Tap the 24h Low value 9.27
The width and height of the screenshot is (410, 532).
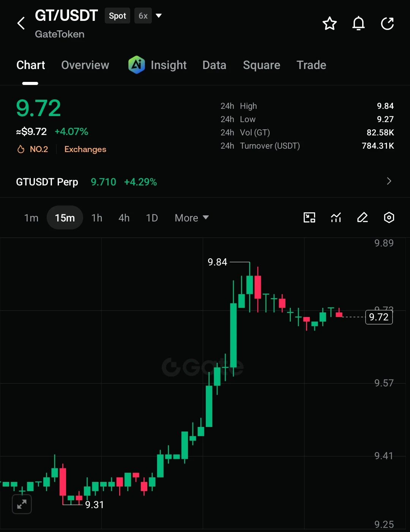click(x=385, y=119)
